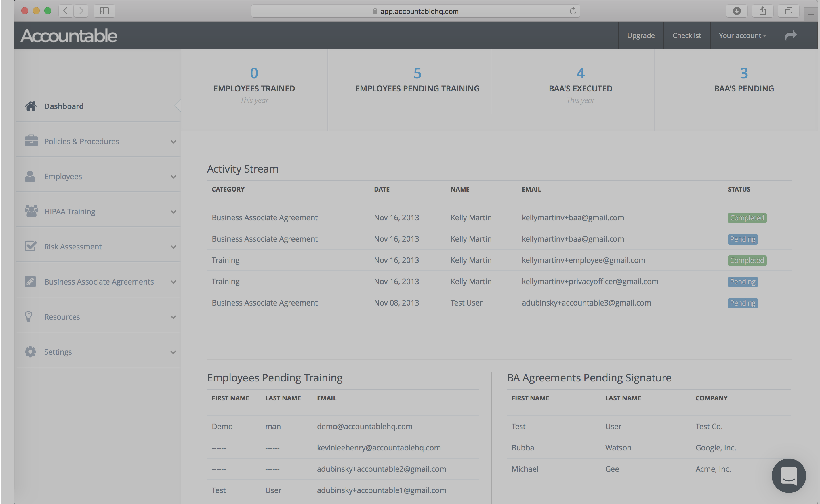
Task: Click the Business Associate Agreements pencil icon
Action: [x=30, y=281]
